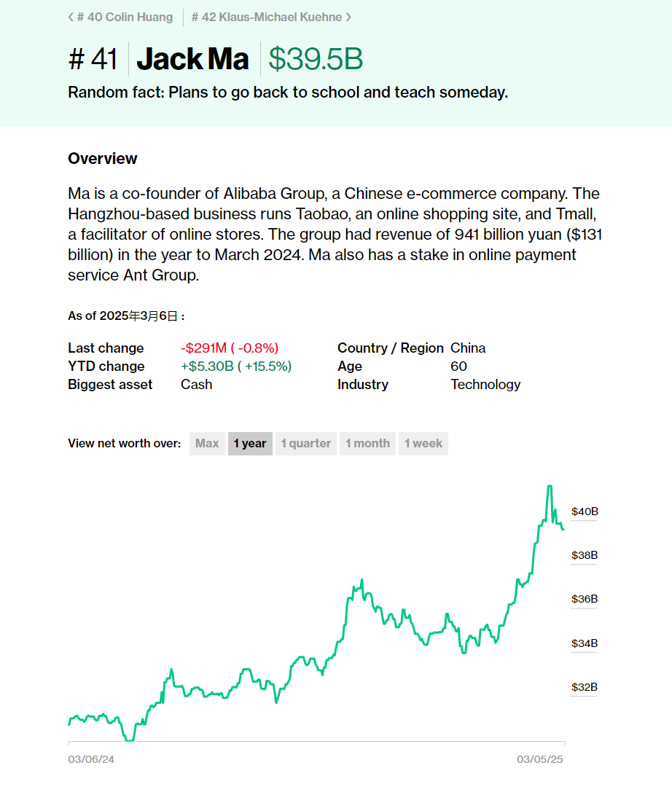
Task: Click the Jack Ma name heading
Action: point(193,59)
